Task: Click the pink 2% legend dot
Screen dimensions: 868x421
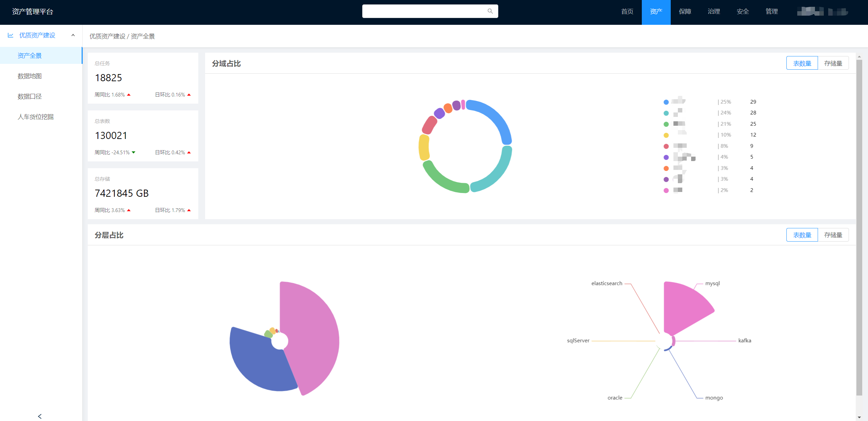Action: (x=666, y=191)
